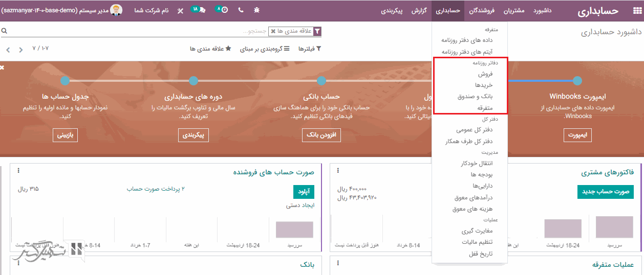Viewport: 644px width, 275px height.
Task: Open kebab menu on فاکتورهای مشتری card
Action: (x=338, y=171)
